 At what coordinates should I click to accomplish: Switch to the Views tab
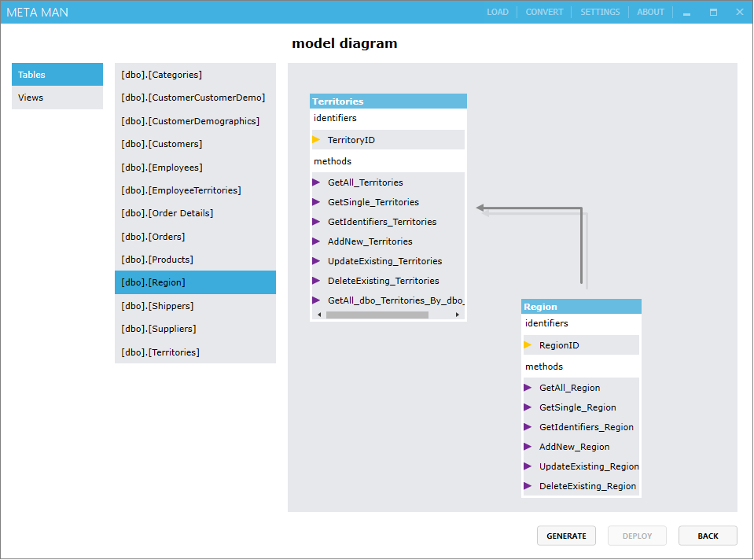pyautogui.click(x=57, y=98)
